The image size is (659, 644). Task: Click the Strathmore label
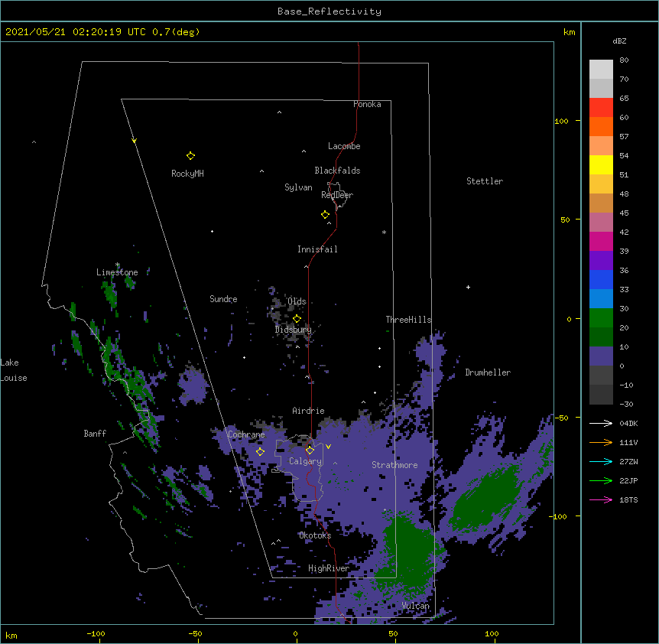pos(394,465)
